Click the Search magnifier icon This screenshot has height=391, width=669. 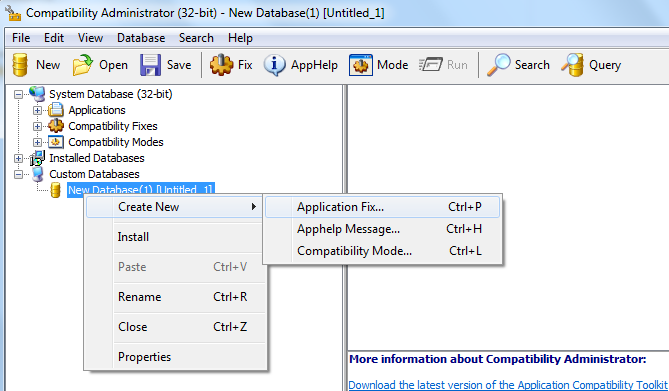click(498, 65)
